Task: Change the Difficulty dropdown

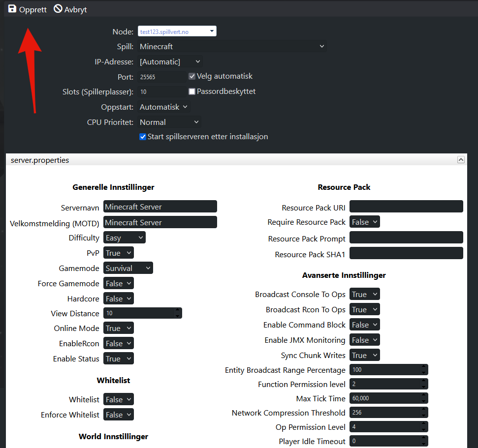Action: [125, 238]
